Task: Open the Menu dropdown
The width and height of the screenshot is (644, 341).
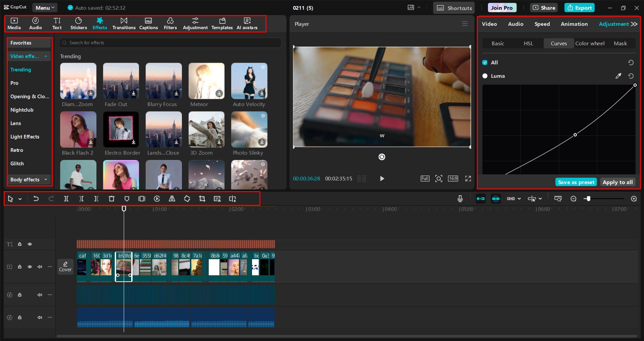Action: click(x=45, y=7)
